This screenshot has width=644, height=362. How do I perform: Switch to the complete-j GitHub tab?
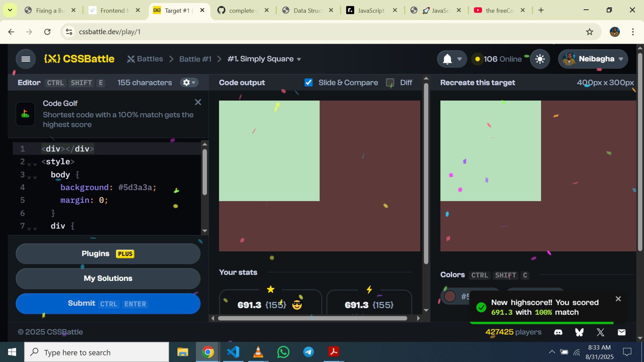tap(241, 11)
